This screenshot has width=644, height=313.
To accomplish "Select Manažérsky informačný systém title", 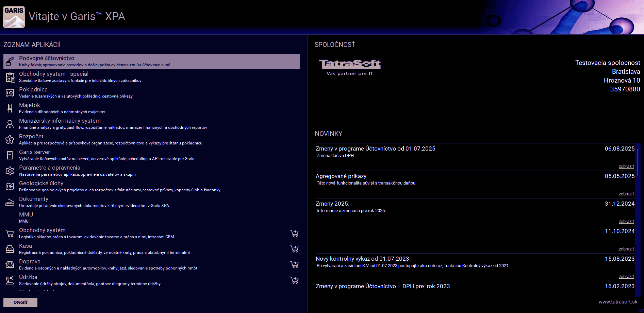I will (x=60, y=121).
